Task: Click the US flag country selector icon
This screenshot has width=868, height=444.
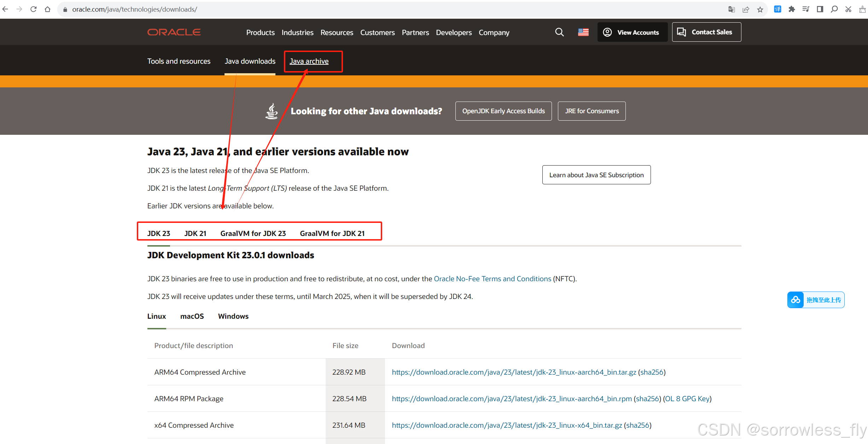Action: tap(583, 32)
